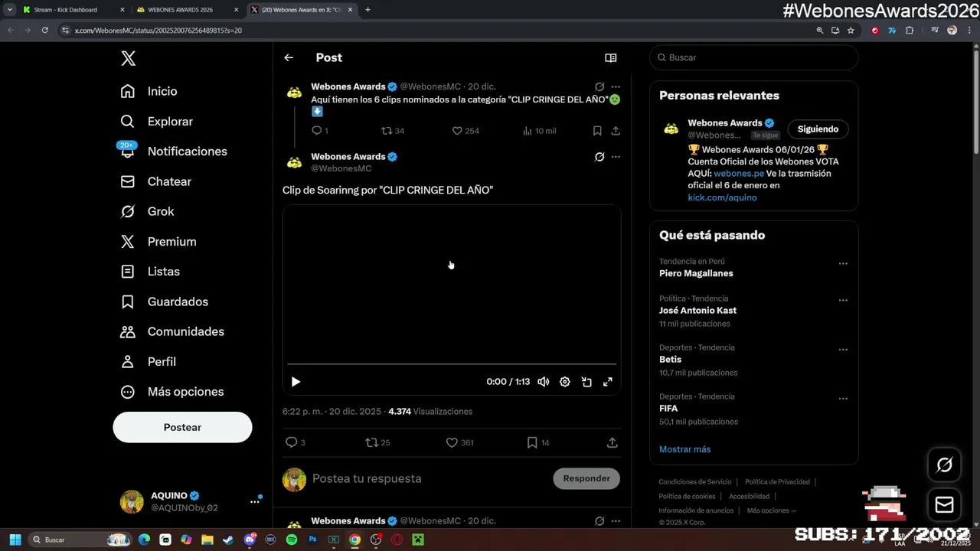Click the X logo home icon

[128, 58]
